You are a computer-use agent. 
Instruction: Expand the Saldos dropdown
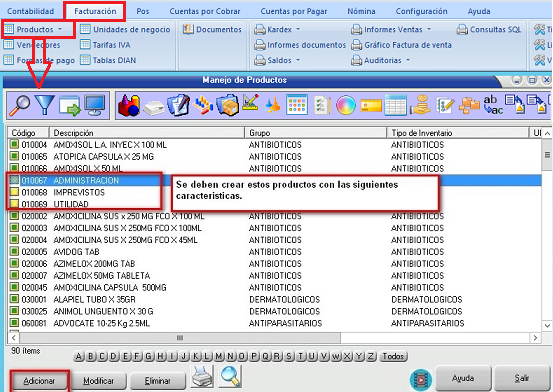tap(298, 60)
